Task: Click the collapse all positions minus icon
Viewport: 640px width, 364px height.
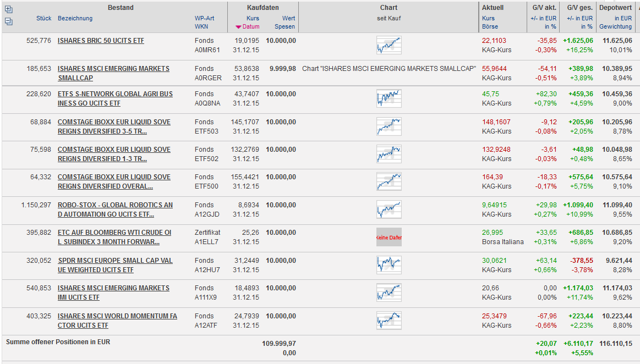Action: [8, 21]
